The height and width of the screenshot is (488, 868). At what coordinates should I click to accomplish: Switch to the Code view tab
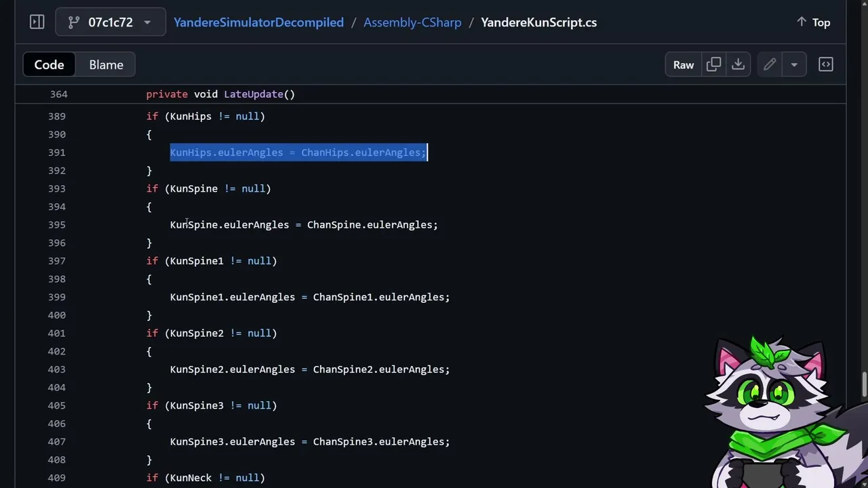[49, 65]
